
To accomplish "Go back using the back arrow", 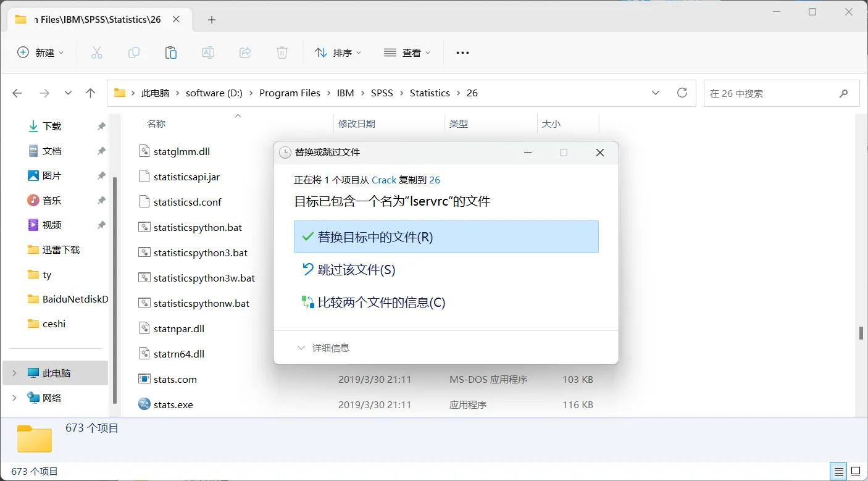I will [17, 93].
